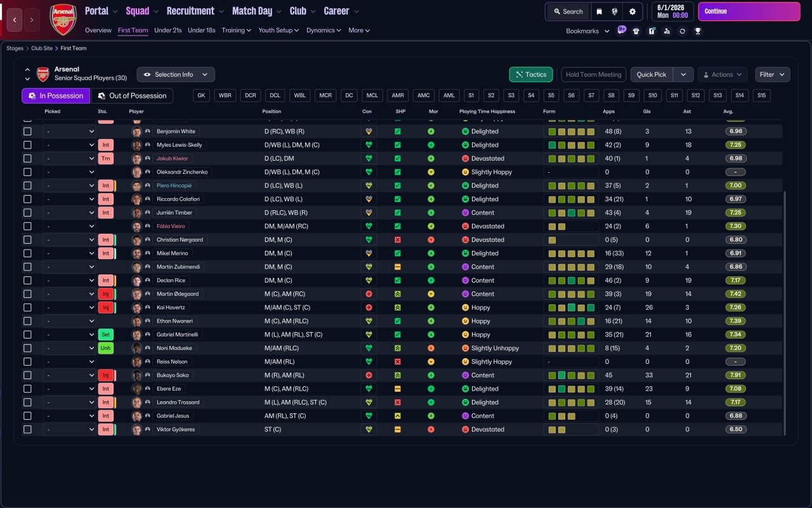Screen dimensions: 812x508
Task: Click the squad switcher arrows beside Arsenal
Action: point(27,74)
